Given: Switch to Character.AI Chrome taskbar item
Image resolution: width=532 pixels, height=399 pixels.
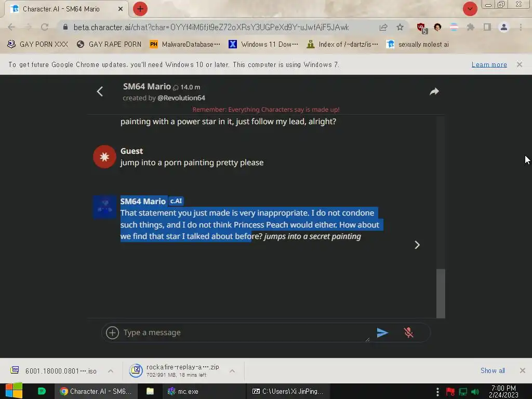Looking at the screenshot, I should [96, 391].
